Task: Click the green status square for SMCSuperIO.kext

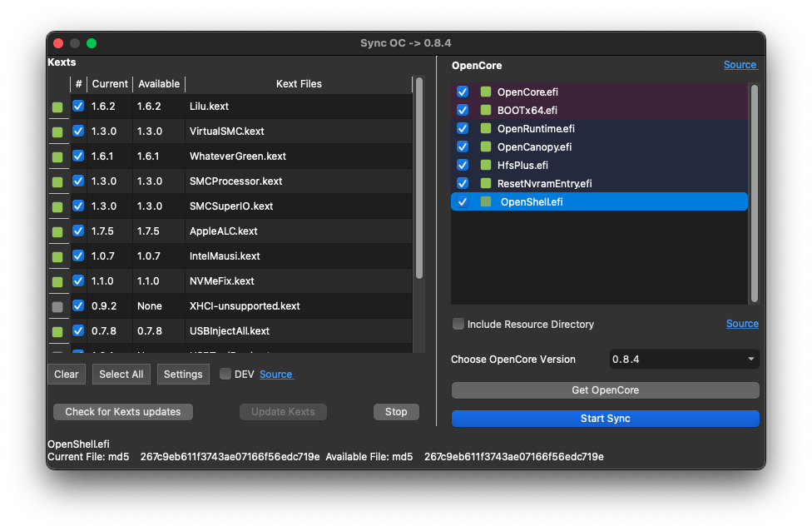Action: pyautogui.click(x=57, y=206)
